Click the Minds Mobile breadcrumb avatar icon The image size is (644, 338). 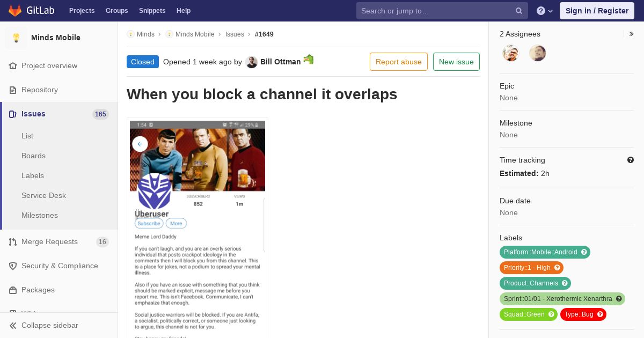pos(170,34)
